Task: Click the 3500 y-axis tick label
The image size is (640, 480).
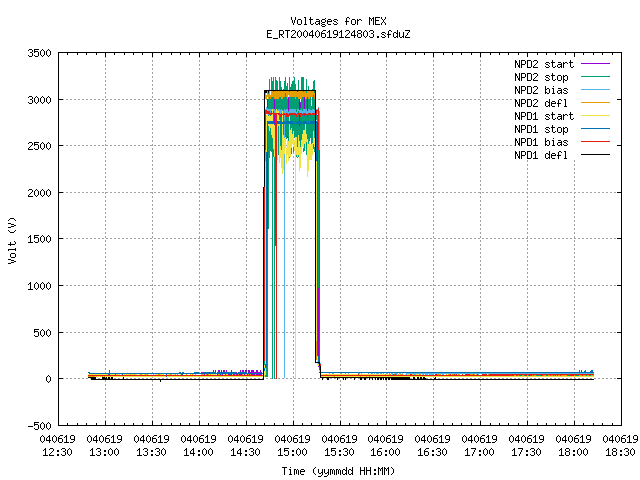Action: pyautogui.click(x=39, y=53)
